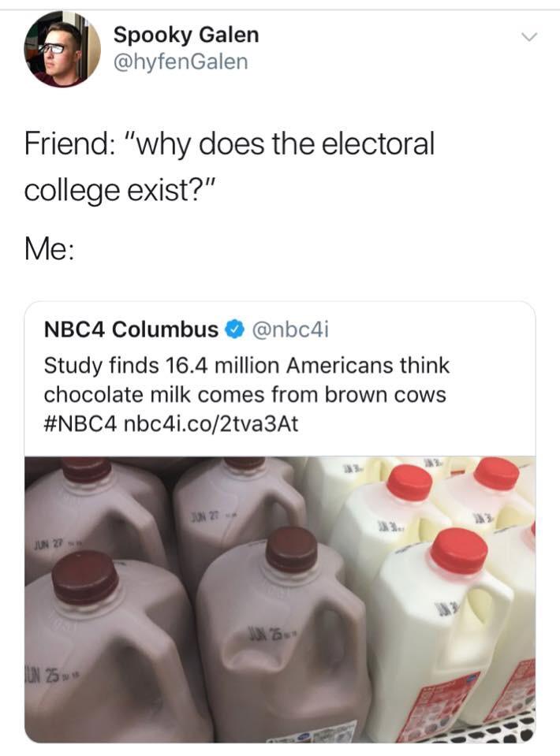The image size is (560, 756).
Task: Click the front white milk jug's red cap
Action: click(458, 551)
